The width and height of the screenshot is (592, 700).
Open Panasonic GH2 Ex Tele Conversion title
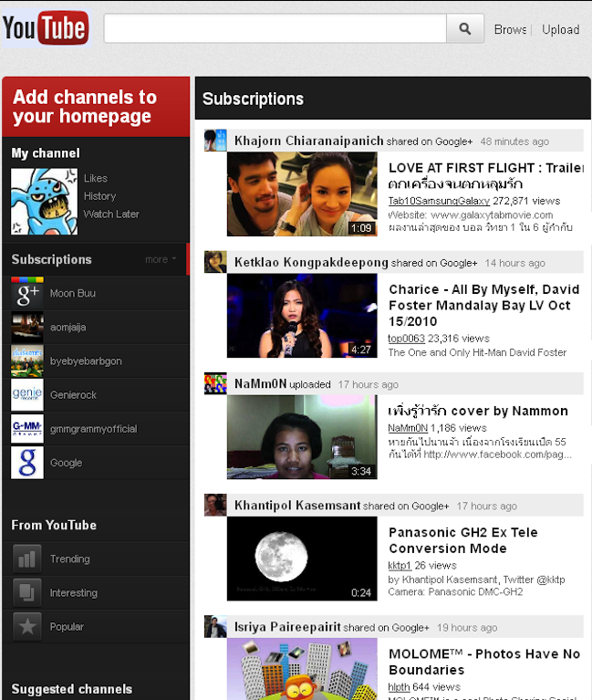[463, 540]
